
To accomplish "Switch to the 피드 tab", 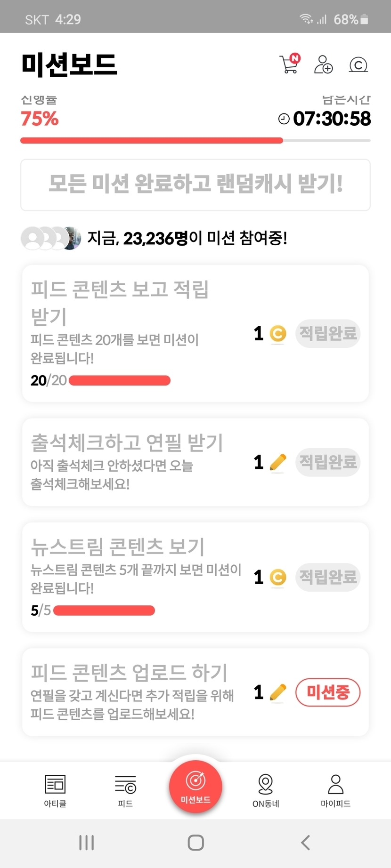I will [125, 790].
